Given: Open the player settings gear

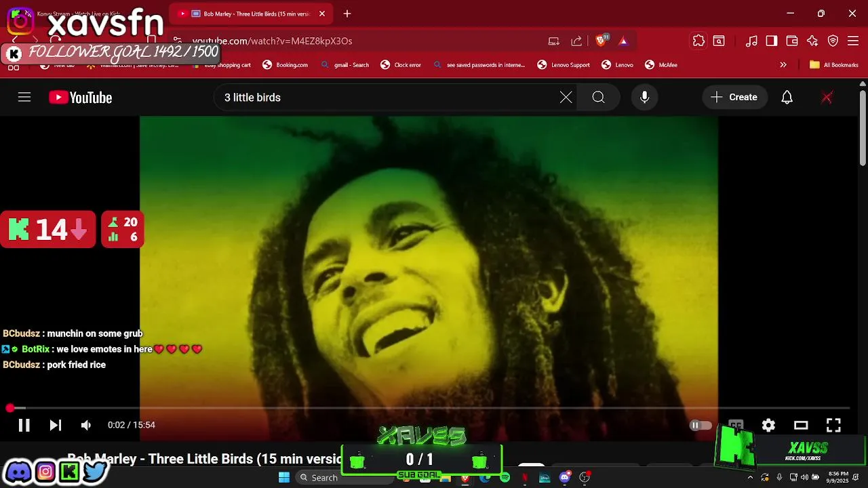Looking at the screenshot, I should click(768, 425).
